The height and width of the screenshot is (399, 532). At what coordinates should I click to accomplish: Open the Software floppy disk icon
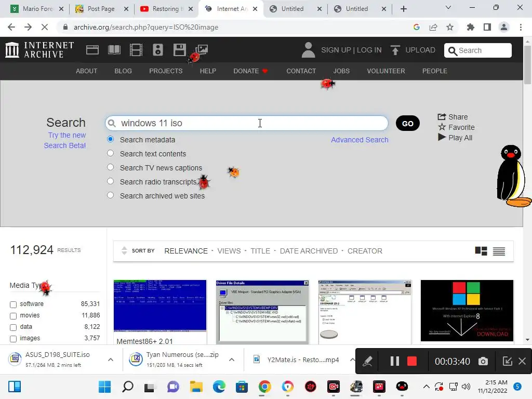tap(179, 50)
